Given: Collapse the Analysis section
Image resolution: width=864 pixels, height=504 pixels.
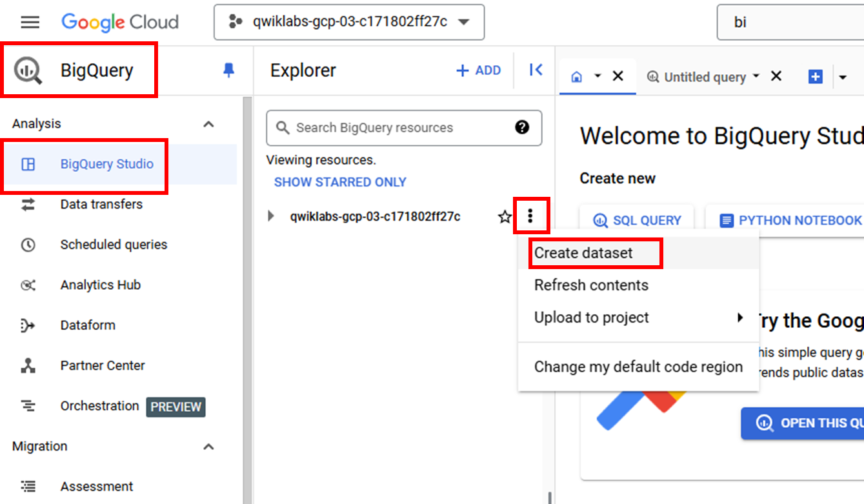Looking at the screenshot, I should coord(208,124).
